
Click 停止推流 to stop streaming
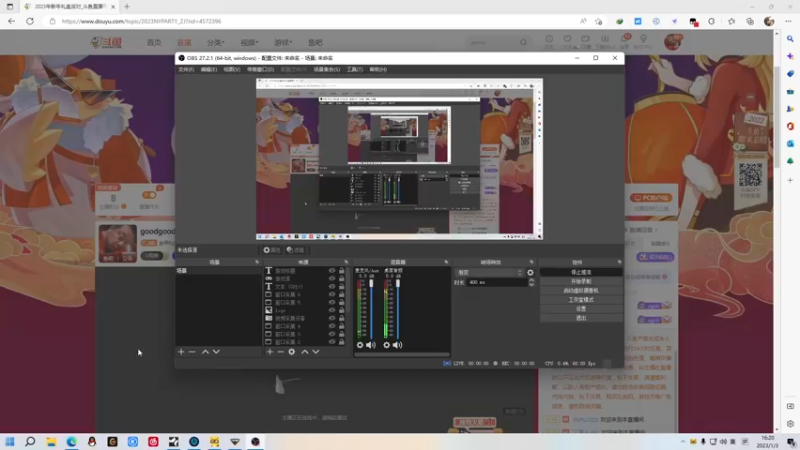pos(581,272)
